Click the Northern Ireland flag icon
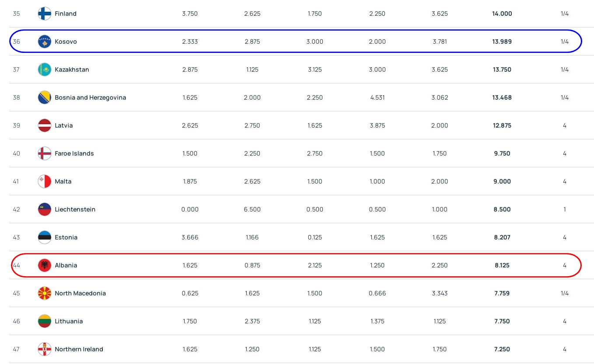This screenshot has width=594, height=364. point(45,349)
